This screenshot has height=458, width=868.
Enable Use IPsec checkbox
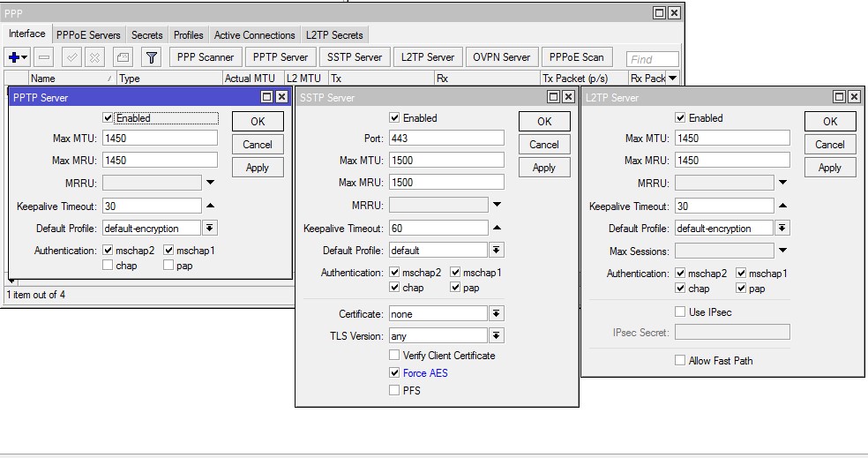coord(680,312)
